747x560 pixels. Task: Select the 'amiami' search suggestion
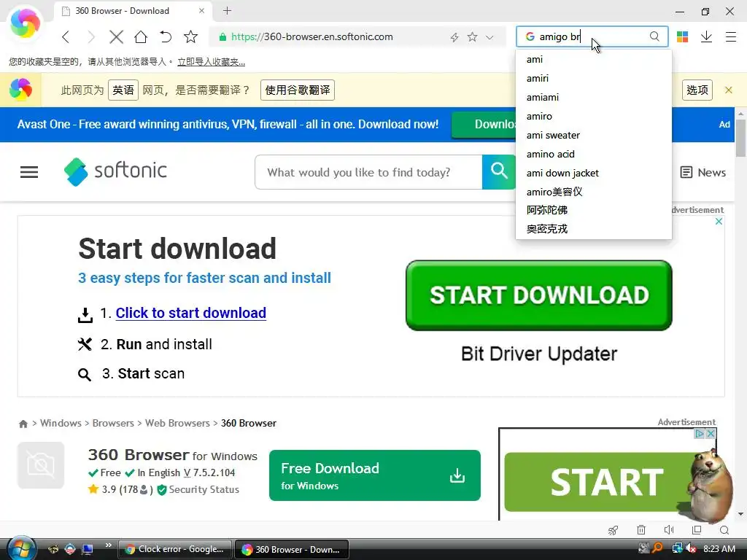594,97
